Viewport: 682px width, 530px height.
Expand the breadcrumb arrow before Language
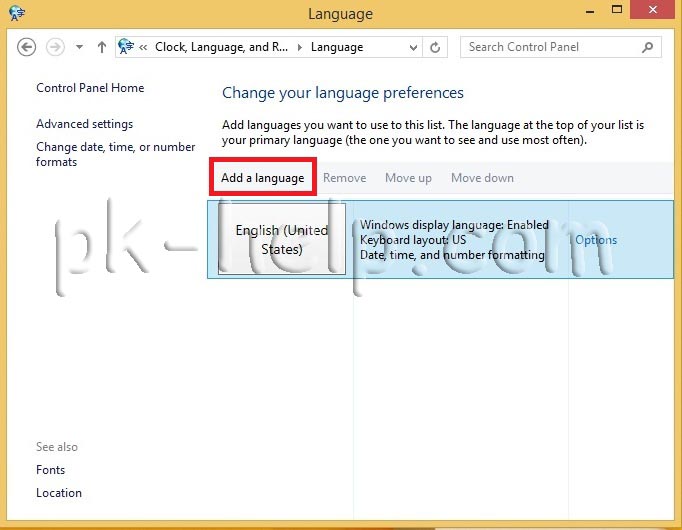(x=299, y=47)
